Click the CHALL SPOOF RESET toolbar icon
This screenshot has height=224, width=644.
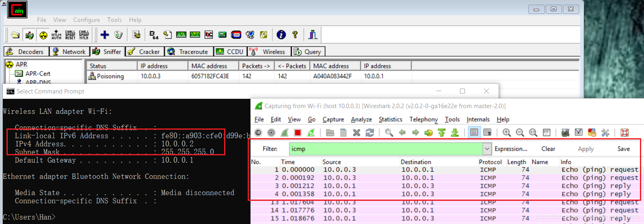coord(70,35)
